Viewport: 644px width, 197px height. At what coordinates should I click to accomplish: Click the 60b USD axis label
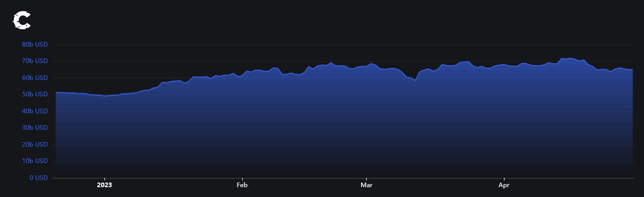35,78
